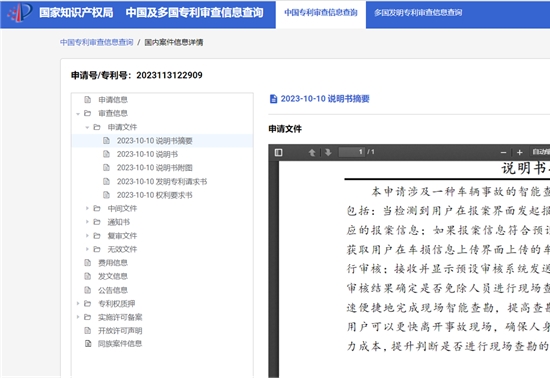Click the folder icon next to 申请文件
The width and height of the screenshot is (550, 378).
pos(97,127)
